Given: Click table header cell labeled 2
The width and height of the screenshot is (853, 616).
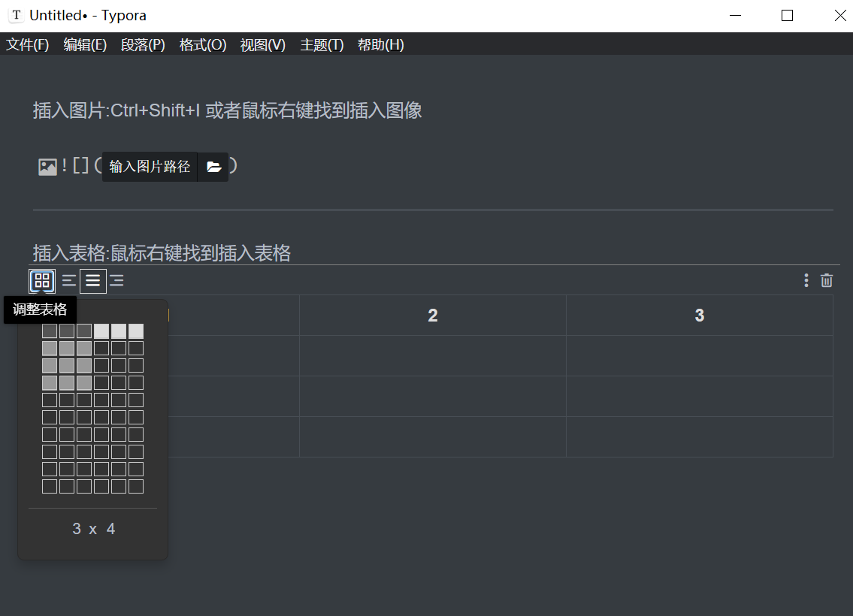Looking at the screenshot, I should tap(432, 316).
